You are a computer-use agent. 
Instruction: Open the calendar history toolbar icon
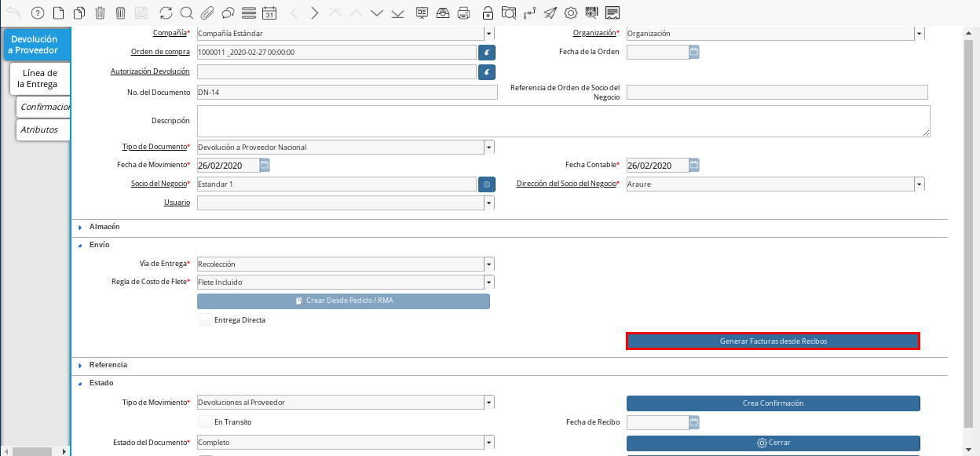tap(269, 13)
